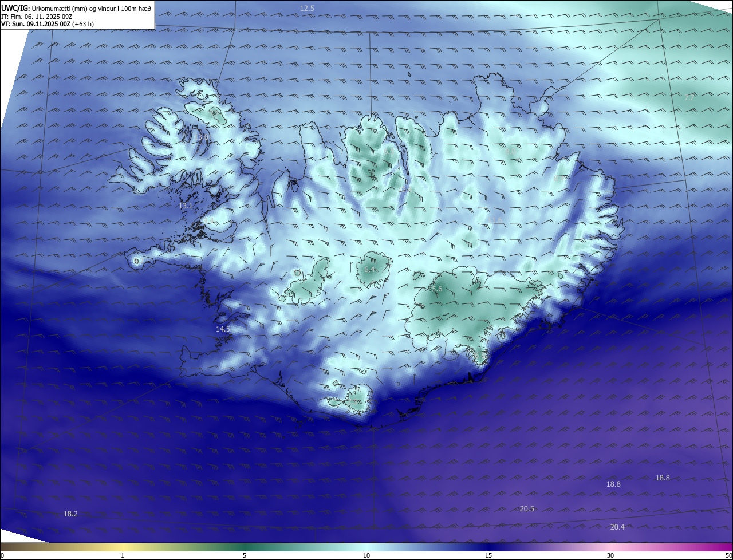Click the 5 tick label on the color scale
Image resolution: width=733 pixels, height=560 pixels.
pyautogui.click(x=245, y=555)
